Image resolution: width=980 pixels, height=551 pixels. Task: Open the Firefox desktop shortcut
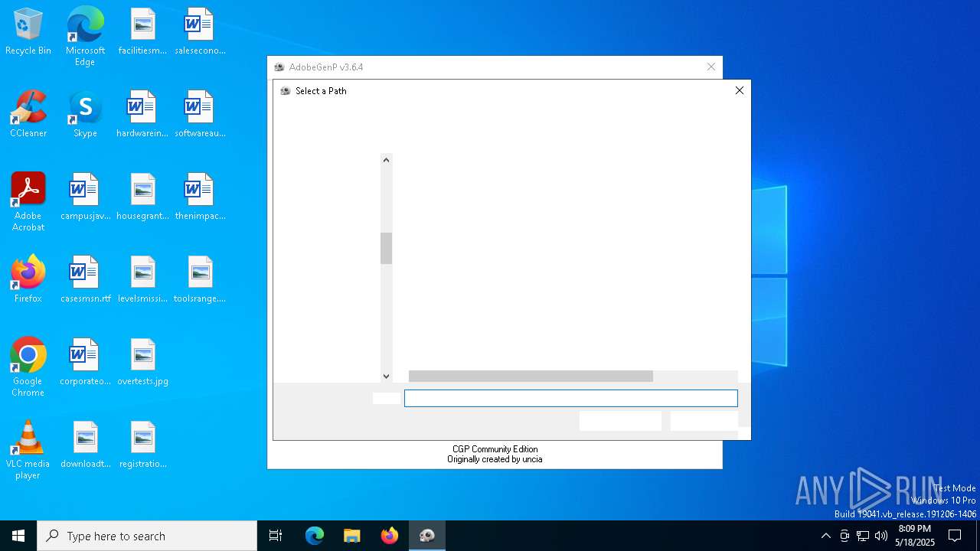point(28,280)
